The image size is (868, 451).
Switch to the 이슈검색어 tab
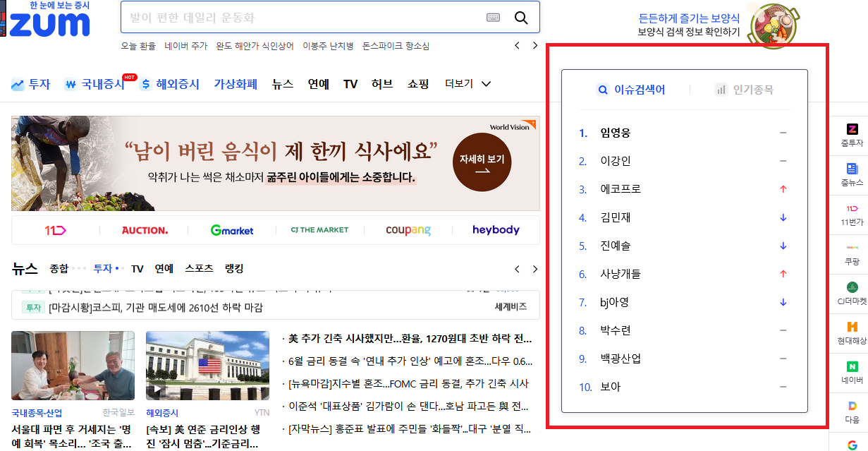(631, 90)
